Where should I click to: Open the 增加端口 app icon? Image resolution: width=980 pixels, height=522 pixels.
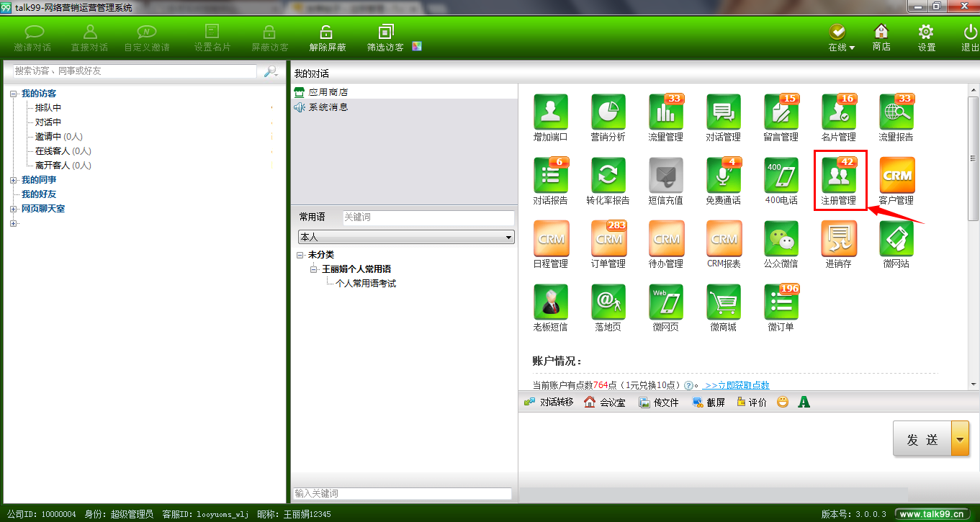tap(551, 112)
